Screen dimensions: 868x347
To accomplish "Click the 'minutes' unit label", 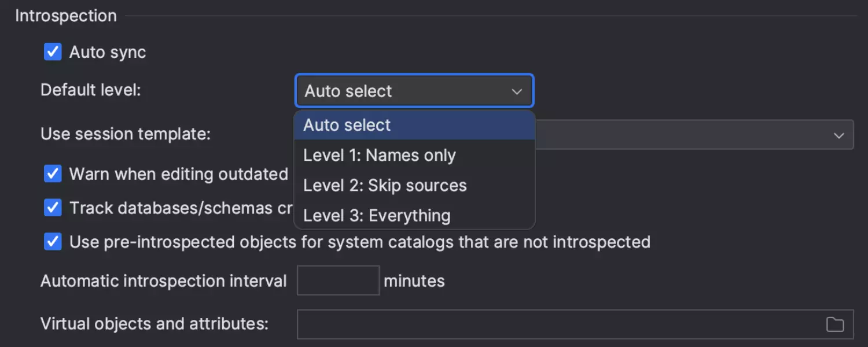I will coord(414,281).
